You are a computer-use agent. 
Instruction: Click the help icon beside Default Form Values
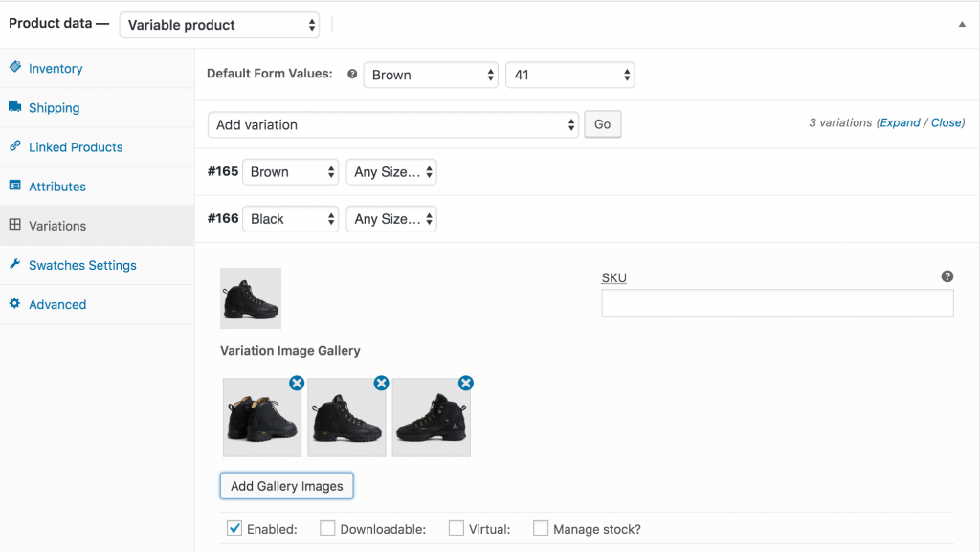[353, 74]
